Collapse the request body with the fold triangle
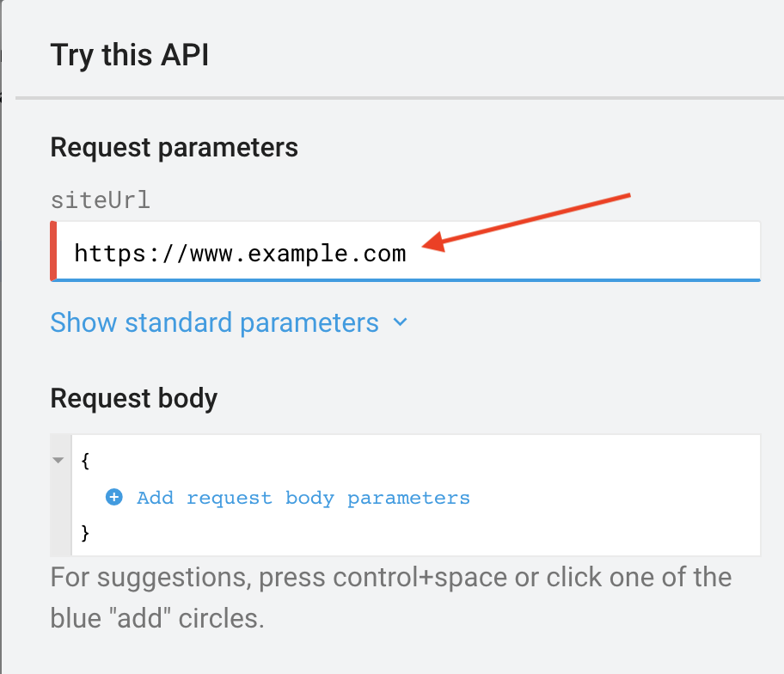 58,460
